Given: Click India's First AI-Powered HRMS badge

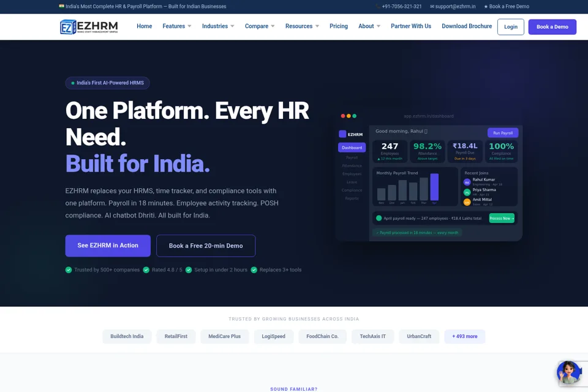Looking at the screenshot, I should point(108,83).
